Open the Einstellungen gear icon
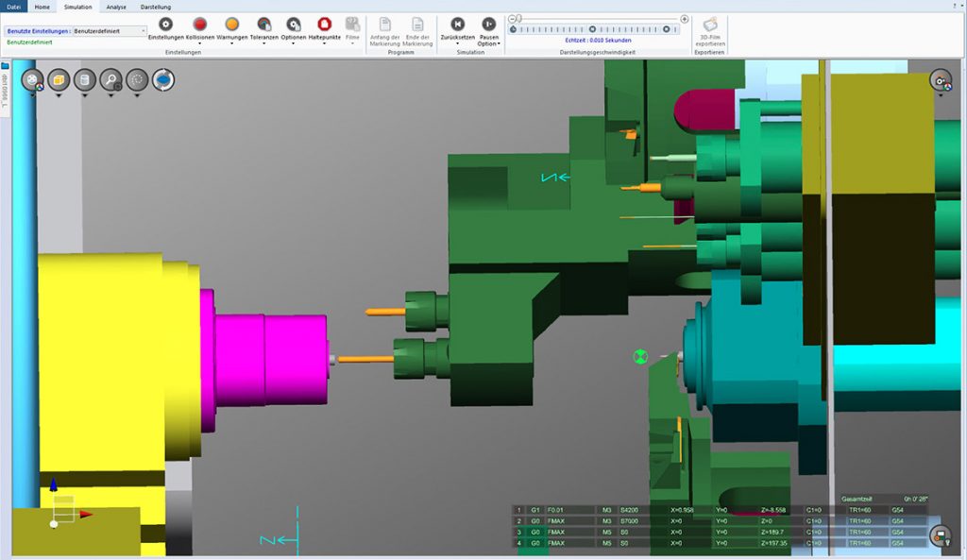Viewport: 967px width, 560px height. coord(166,25)
